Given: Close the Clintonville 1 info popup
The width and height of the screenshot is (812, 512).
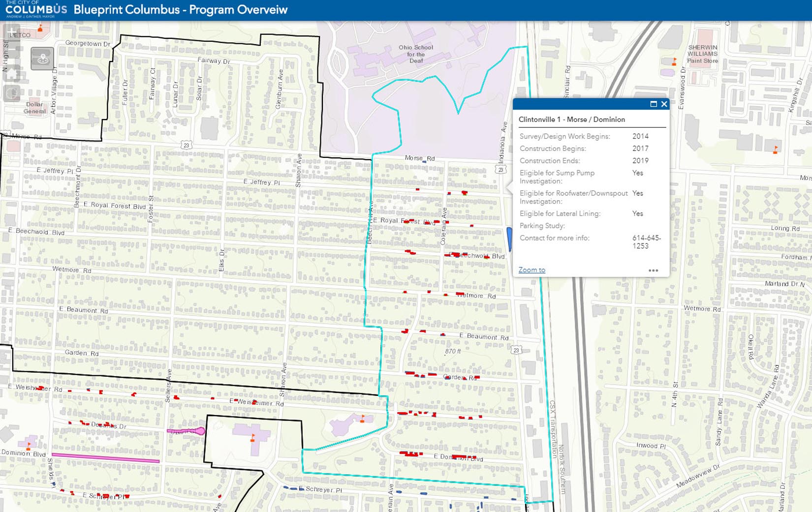Looking at the screenshot, I should pyautogui.click(x=664, y=104).
